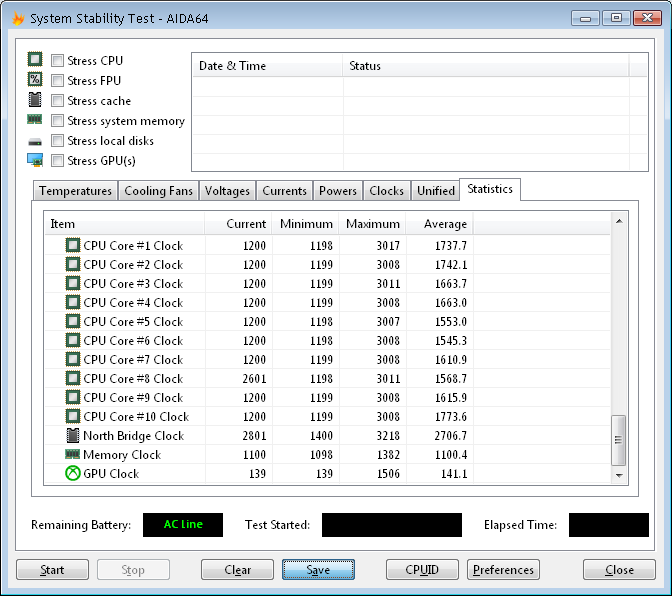Image resolution: width=672 pixels, height=596 pixels.
Task: Click the statistics list scrollbar thumb
Action: coord(618,440)
